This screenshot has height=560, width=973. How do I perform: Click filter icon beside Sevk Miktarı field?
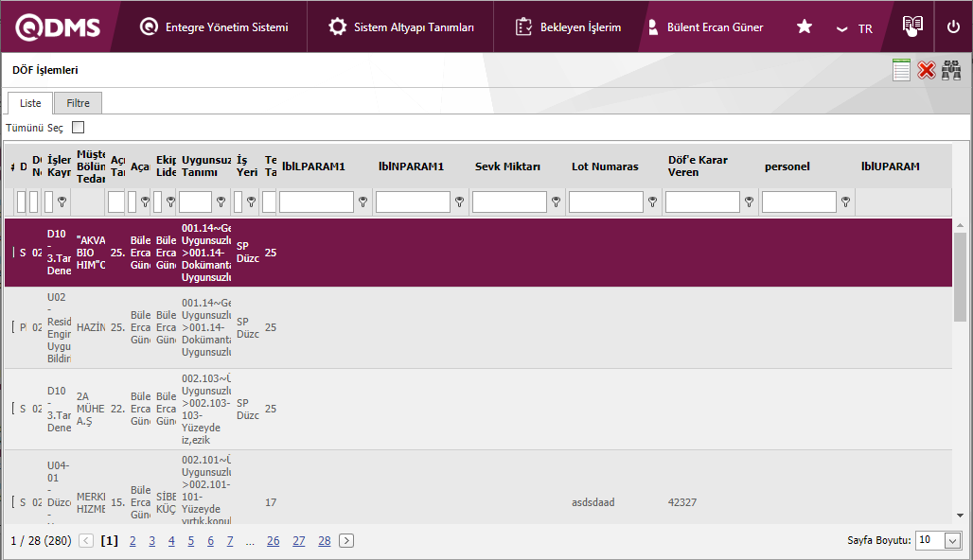pos(557,201)
